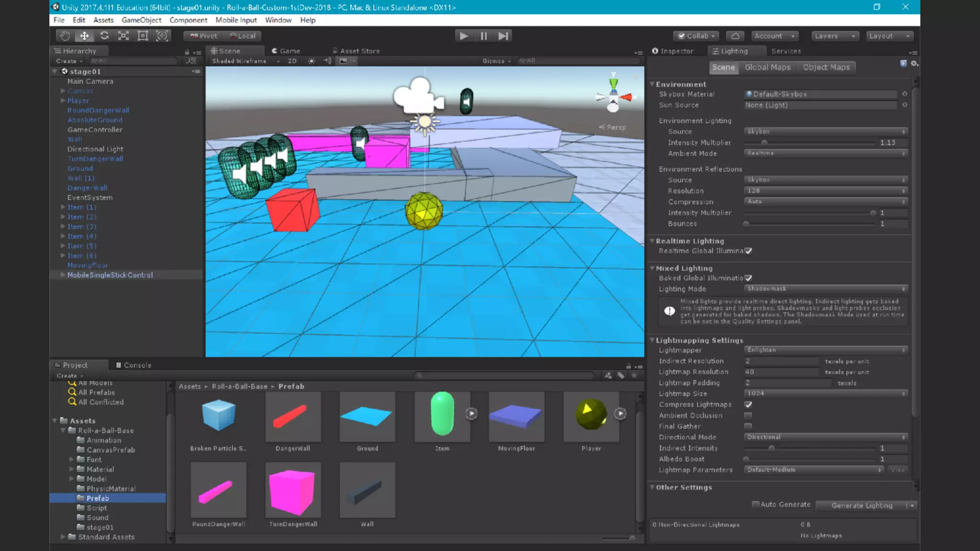The height and width of the screenshot is (551, 980).
Task: Toggle Realtime Global Illumination checkbox
Action: (748, 251)
